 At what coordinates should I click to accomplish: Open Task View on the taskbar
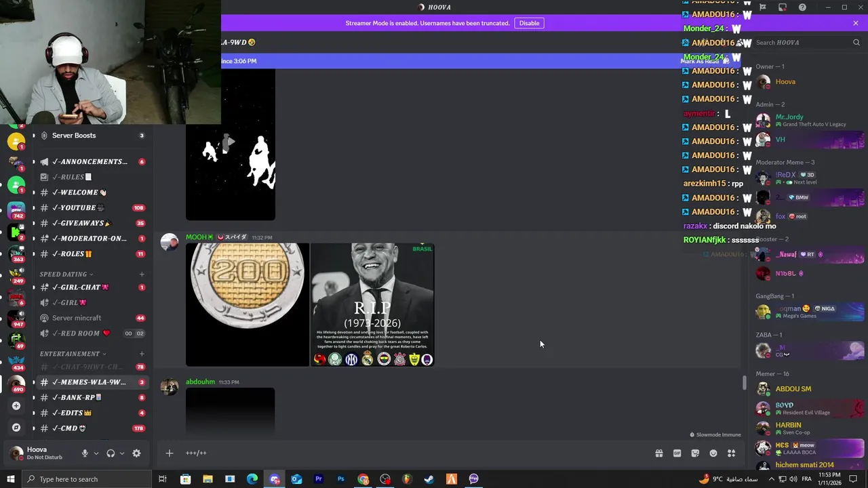click(x=163, y=479)
